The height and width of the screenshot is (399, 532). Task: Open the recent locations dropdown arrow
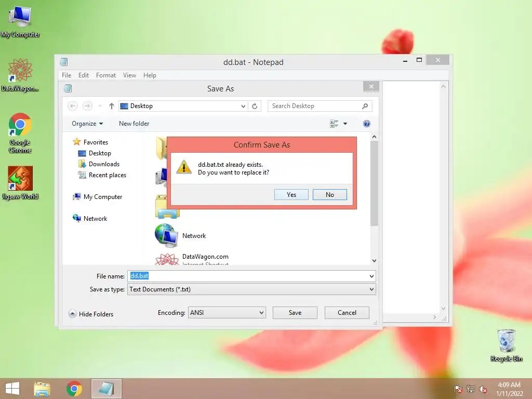[x=100, y=106]
